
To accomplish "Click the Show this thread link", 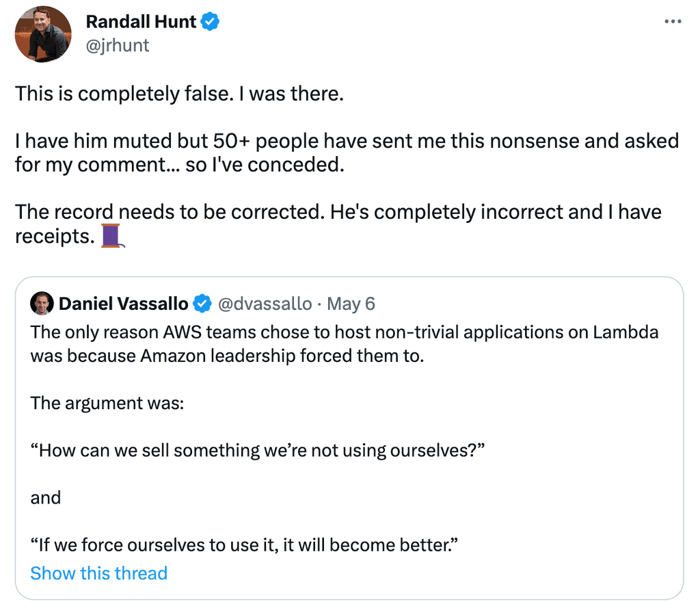I will click(x=98, y=573).
